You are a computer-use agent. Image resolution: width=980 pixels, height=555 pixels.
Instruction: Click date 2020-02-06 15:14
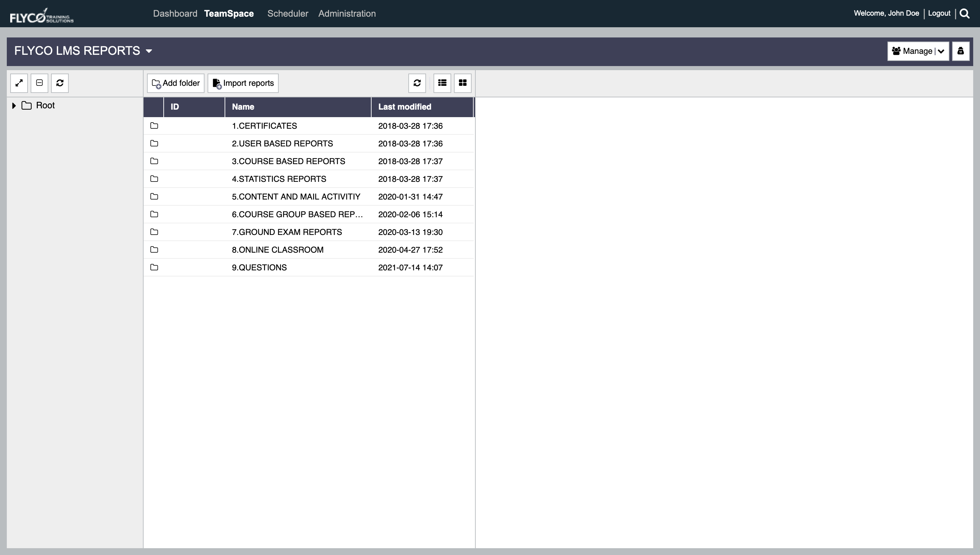click(410, 214)
